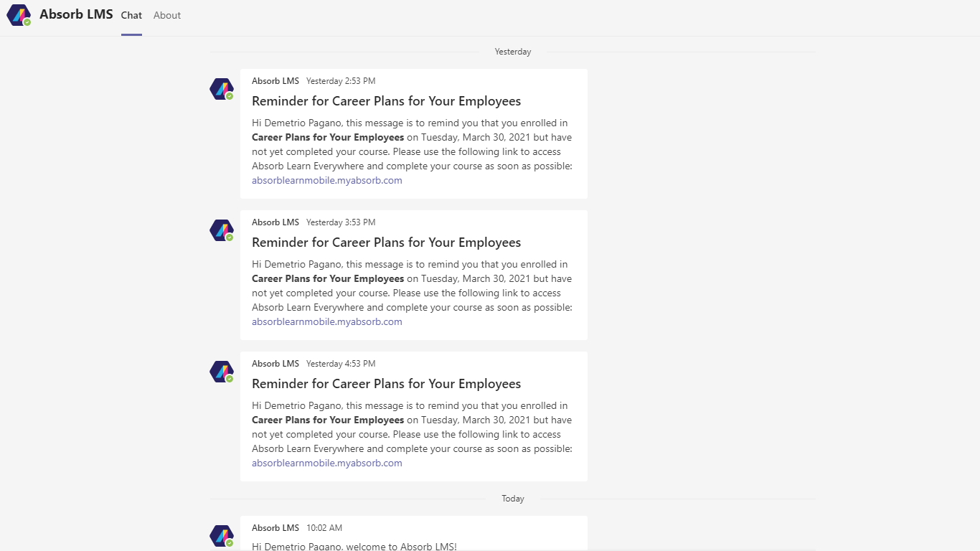Click the Absorb LMS avatar beside 10:02 AM message
The height and width of the screenshot is (551, 980).
click(222, 536)
